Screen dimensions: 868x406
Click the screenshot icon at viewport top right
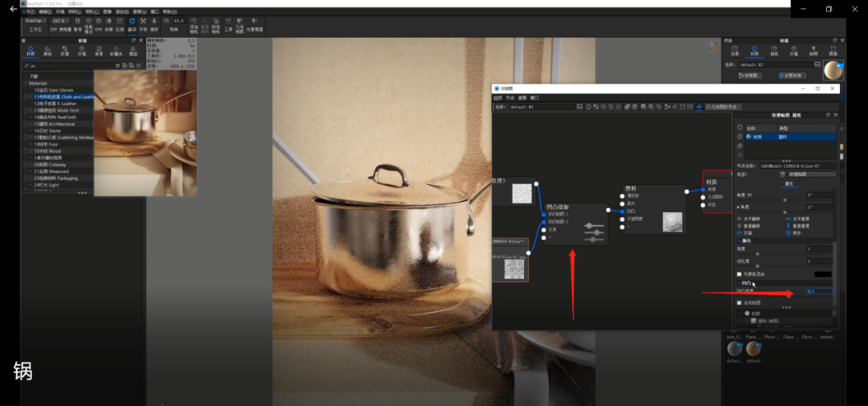tap(712, 45)
